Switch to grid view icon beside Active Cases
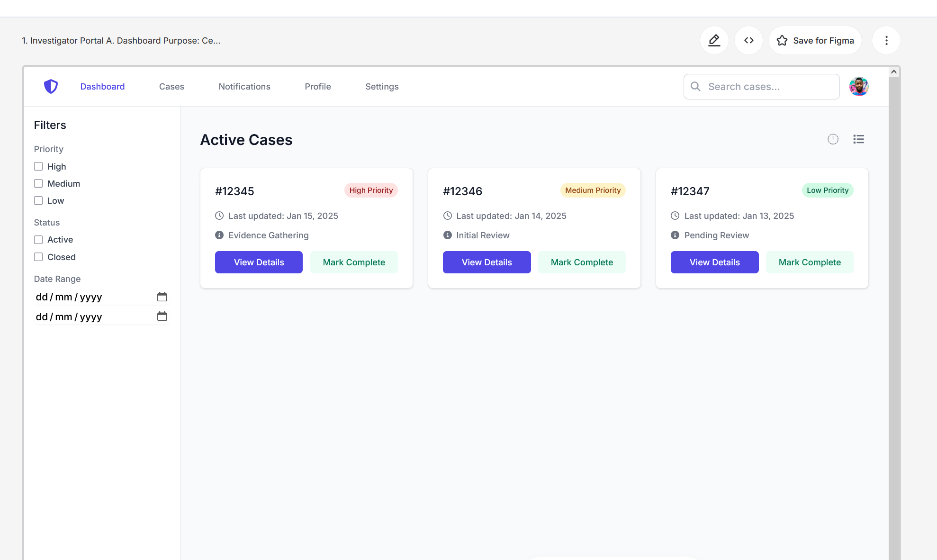 click(x=833, y=139)
